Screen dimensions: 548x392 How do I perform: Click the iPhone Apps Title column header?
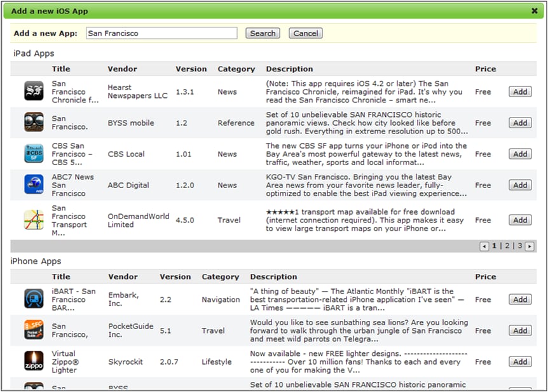click(x=61, y=277)
